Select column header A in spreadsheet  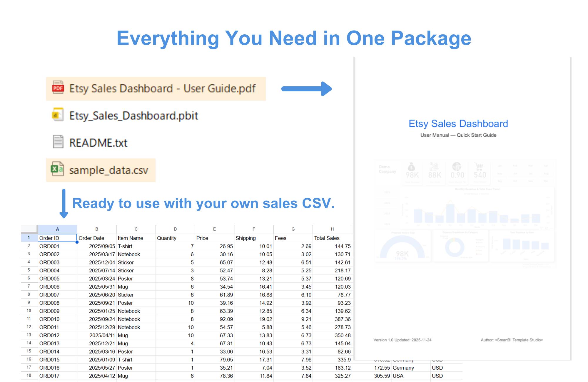(57, 229)
